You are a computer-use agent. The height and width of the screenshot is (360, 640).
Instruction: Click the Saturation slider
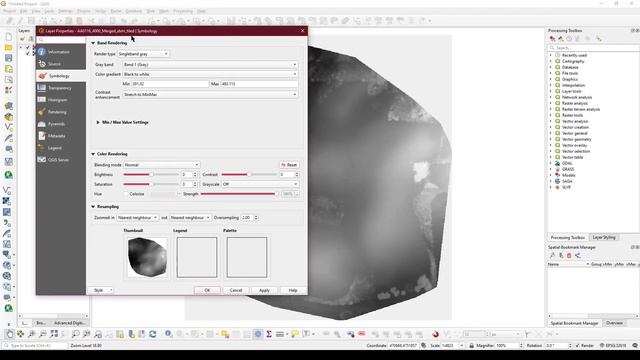click(151, 184)
